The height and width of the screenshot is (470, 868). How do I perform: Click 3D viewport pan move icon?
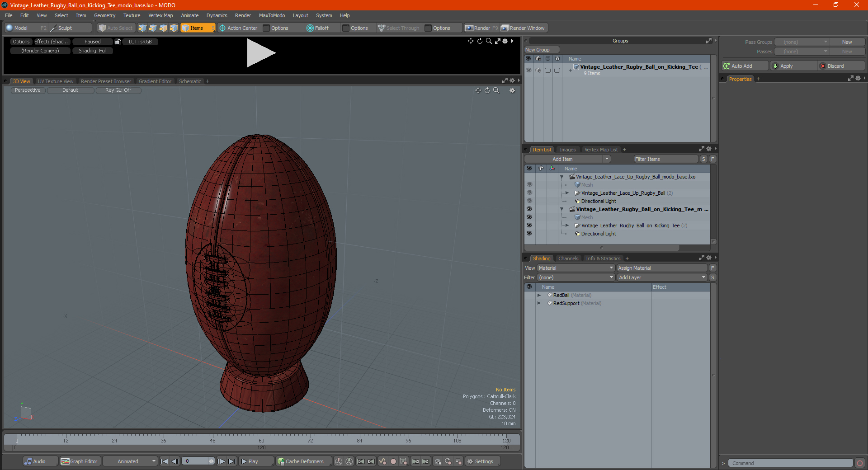click(478, 90)
